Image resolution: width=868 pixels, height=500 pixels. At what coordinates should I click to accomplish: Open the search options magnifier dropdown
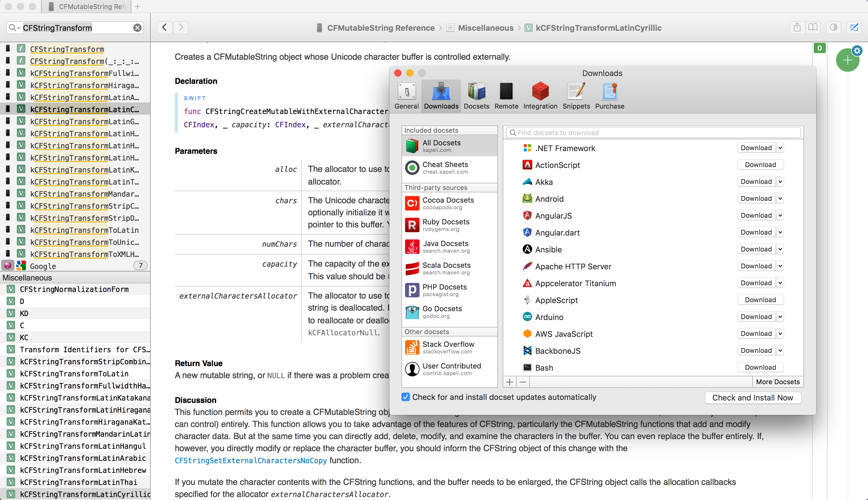(14, 28)
